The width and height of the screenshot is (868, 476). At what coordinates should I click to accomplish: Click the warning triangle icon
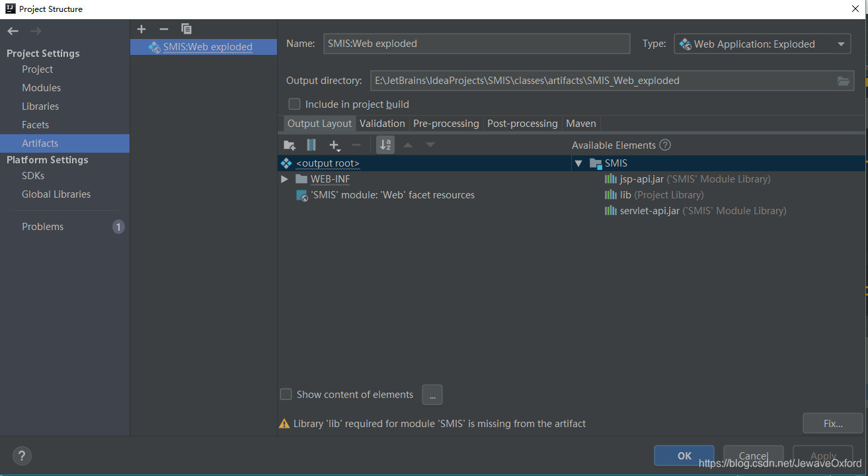click(x=284, y=424)
